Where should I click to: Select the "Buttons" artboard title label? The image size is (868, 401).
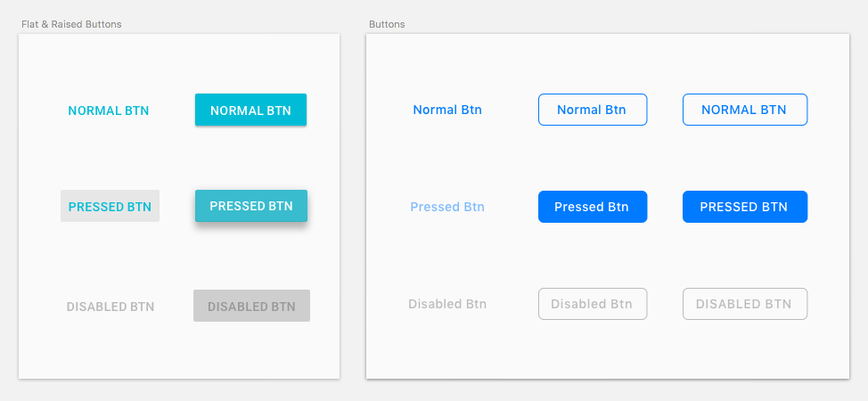point(387,24)
